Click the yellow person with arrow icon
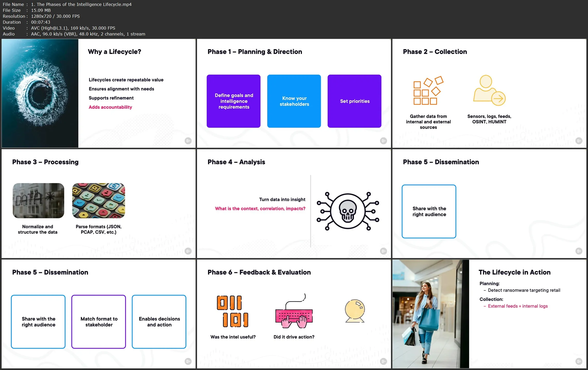588x370 pixels. (489, 90)
